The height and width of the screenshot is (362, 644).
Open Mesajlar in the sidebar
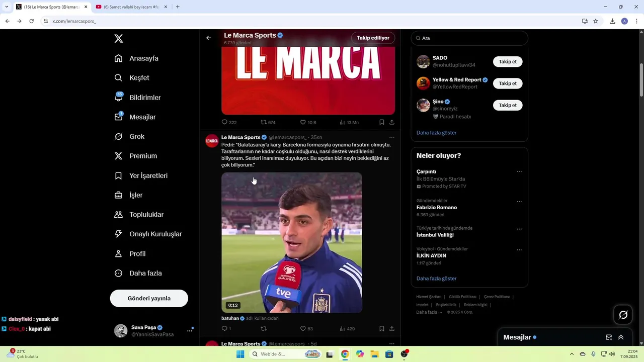click(135, 117)
